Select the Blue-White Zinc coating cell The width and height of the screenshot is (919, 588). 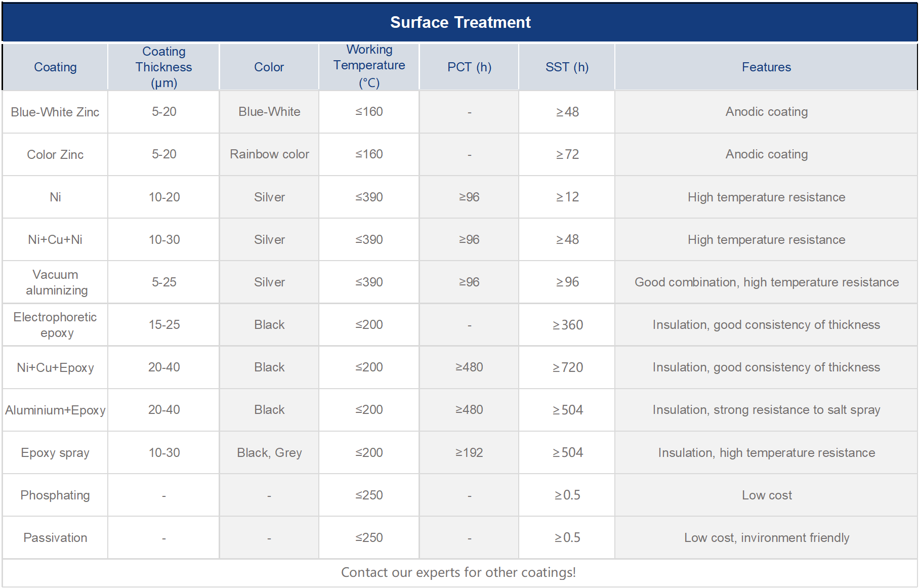pos(55,112)
